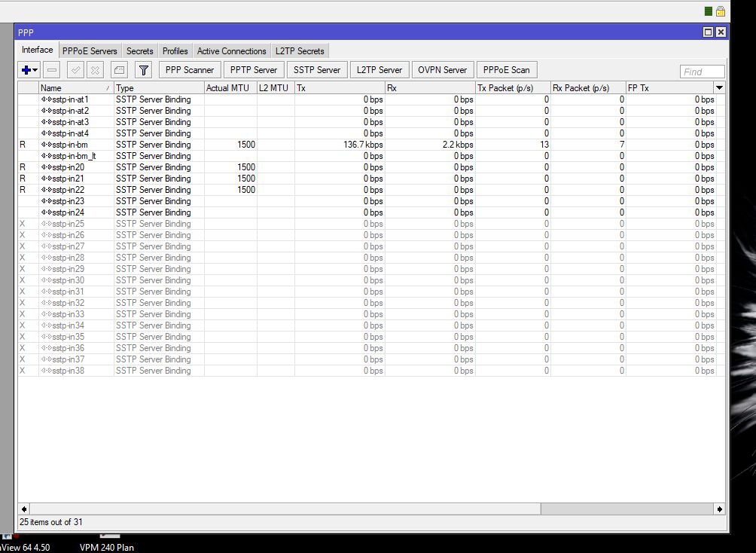Image resolution: width=756 pixels, height=553 pixels.
Task: Click the green status square icon
Action: [709, 11]
